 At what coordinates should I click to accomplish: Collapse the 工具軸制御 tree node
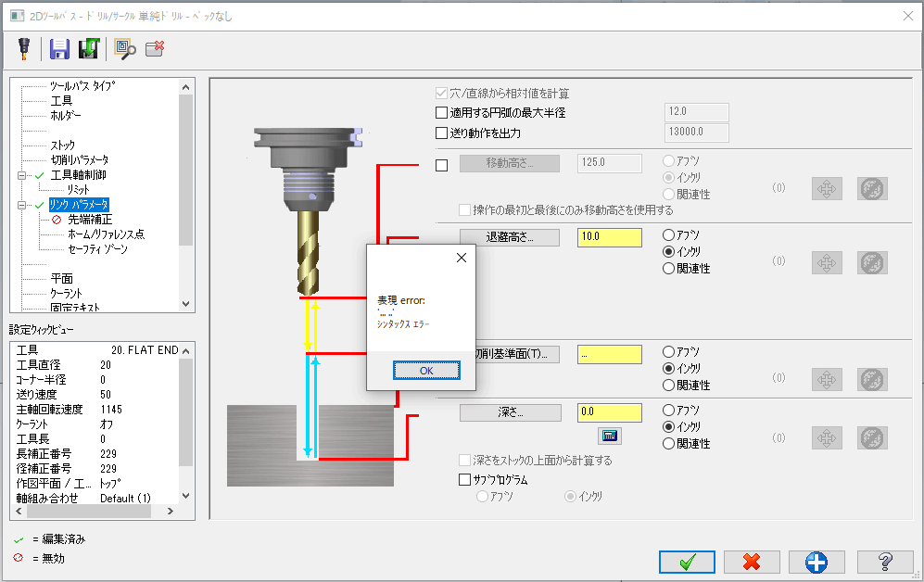[x=21, y=175]
